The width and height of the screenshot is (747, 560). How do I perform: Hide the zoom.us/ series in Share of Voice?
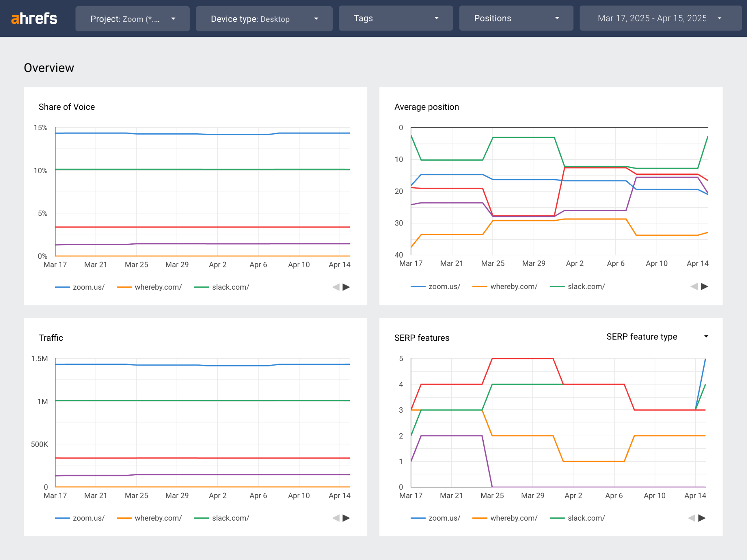click(x=88, y=287)
